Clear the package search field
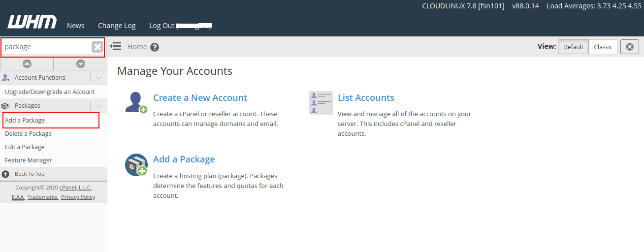The width and height of the screenshot is (644, 252). click(97, 47)
